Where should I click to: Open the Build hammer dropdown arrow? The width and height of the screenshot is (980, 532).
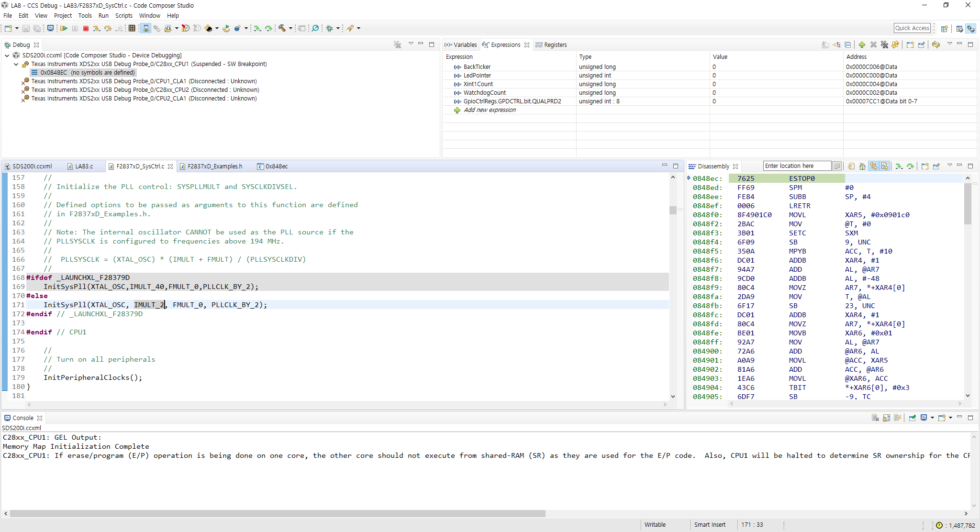pos(290,29)
